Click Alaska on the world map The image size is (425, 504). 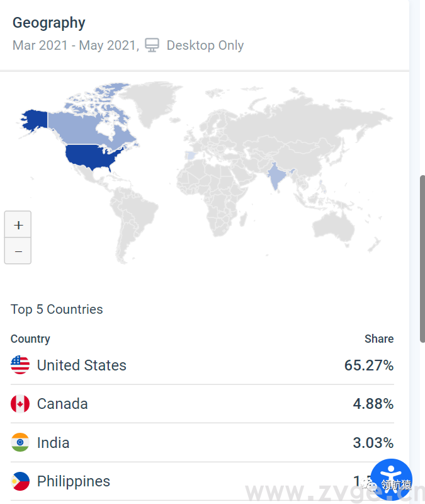click(x=35, y=119)
